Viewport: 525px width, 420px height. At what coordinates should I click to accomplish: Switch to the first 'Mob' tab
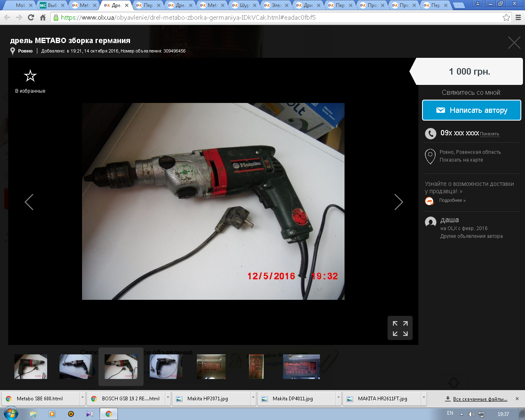[20, 5]
